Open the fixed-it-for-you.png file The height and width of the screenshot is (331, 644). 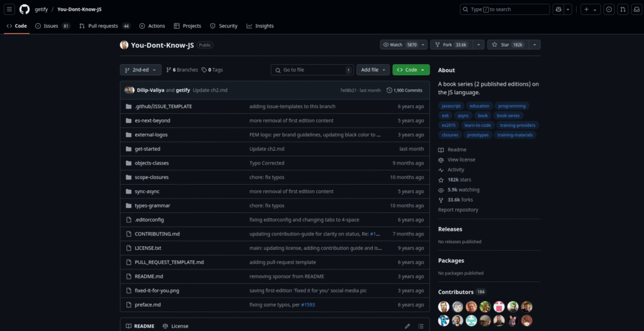(157, 290)
